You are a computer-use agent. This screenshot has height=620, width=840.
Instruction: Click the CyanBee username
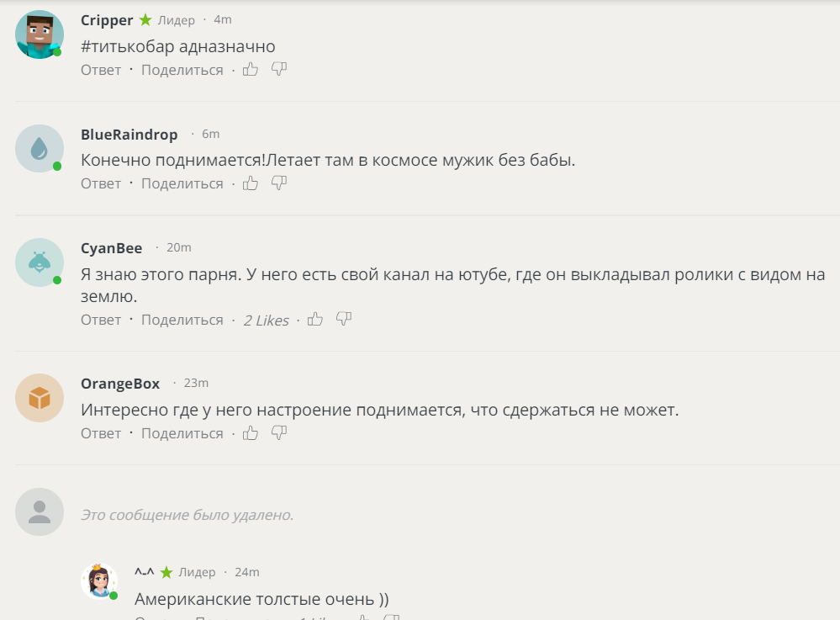[x=112, y=249]
